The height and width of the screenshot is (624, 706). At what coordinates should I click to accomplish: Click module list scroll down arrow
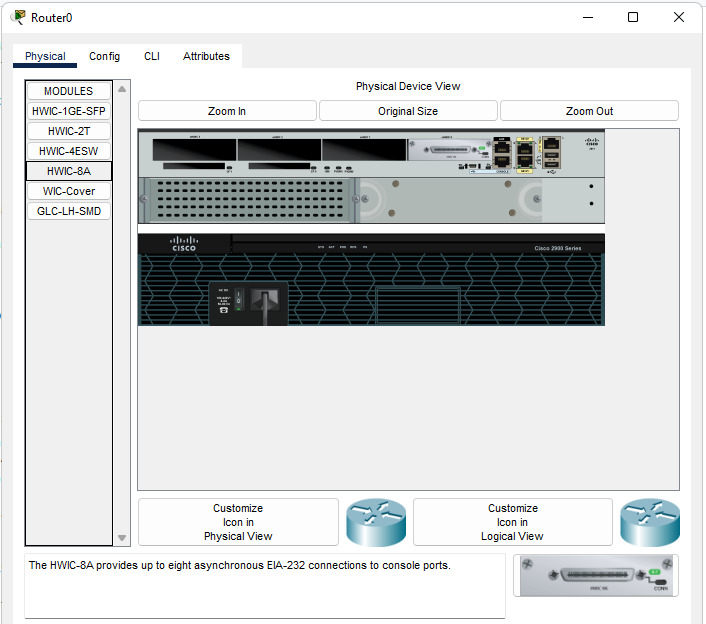point(122,538)
